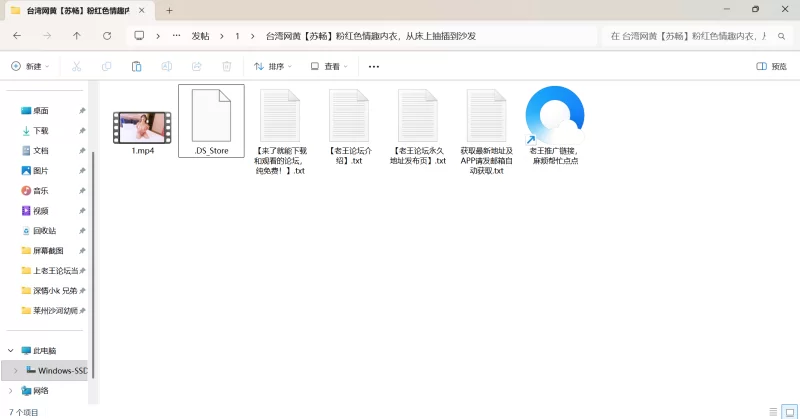Screen dimensions: 800x419
Task: Open the Sort (排序) dropdown
Action: pos(273,66)
